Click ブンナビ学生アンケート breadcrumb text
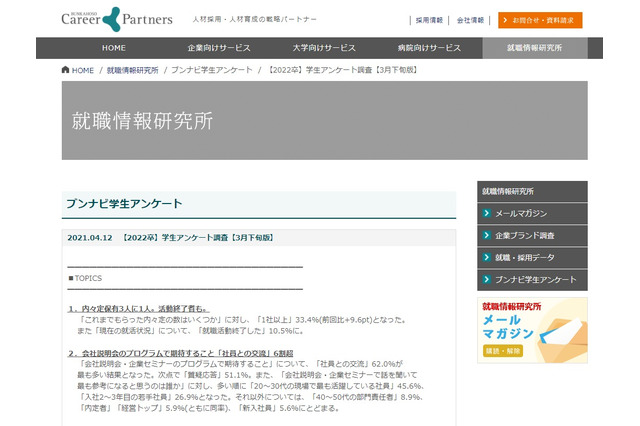The height and width of the screenshot is (426, 640). pyautogui.click(x=211, y=70)
